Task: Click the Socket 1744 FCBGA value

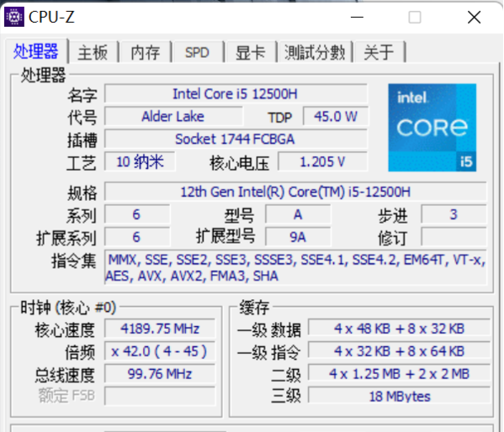Action: (x=236, y=139)
